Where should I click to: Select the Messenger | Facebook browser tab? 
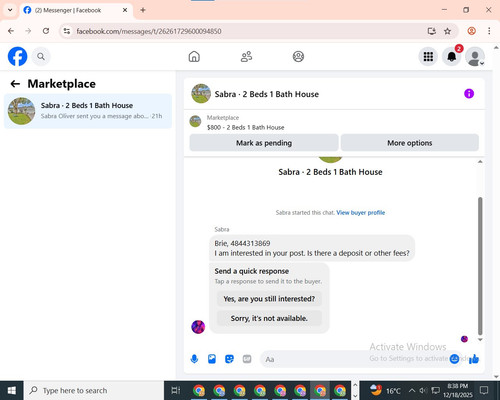tap(76, 10)
